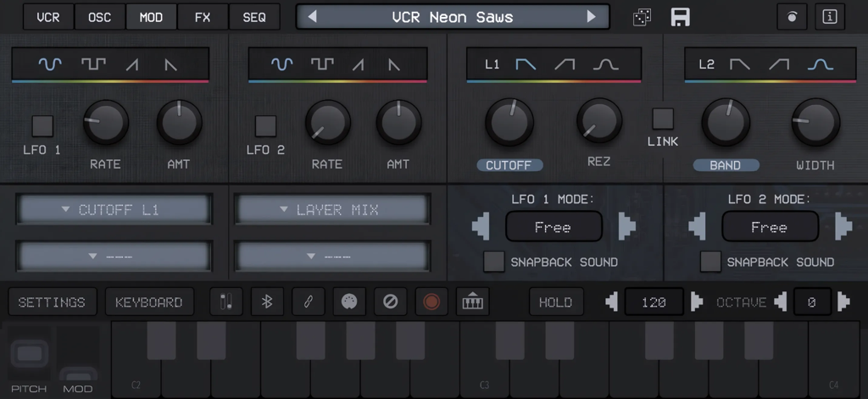The height and width of the screenshot is (399, 868).
Task: Select square waveform for LFO 2
Action: coord(322,64)
